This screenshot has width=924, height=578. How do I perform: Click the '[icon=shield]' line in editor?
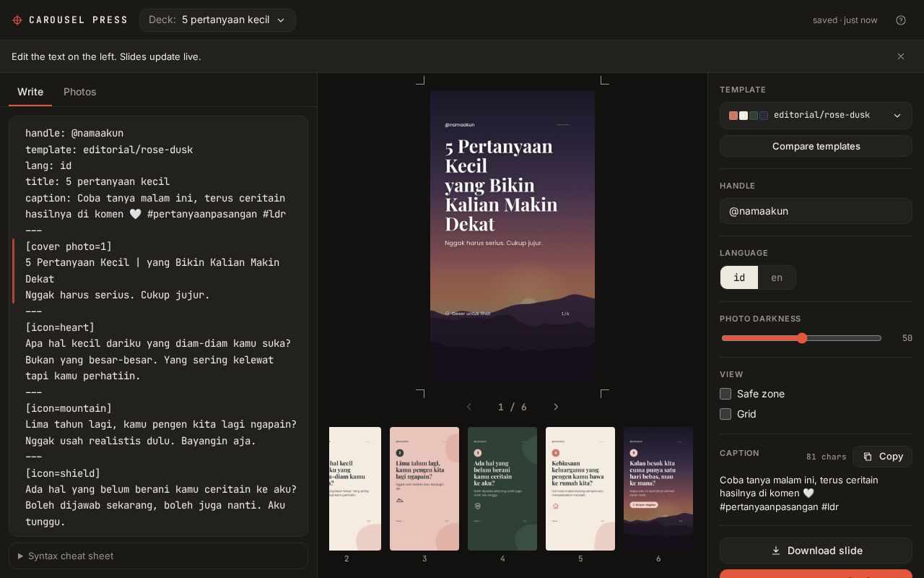click(63, 473)
